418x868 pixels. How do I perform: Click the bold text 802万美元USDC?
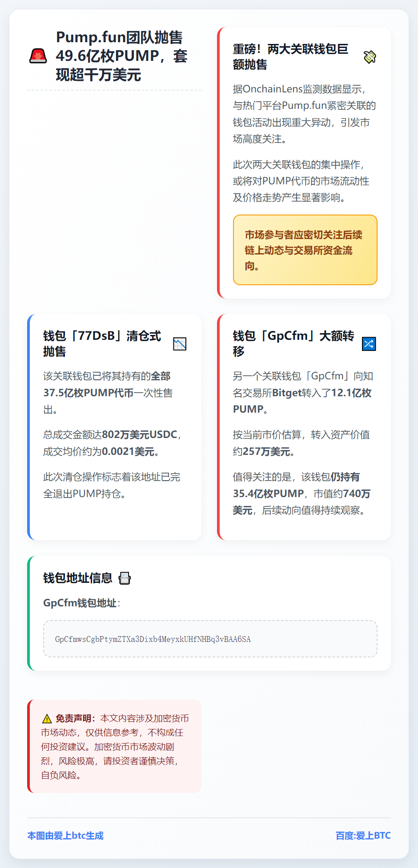coord(140,435)
